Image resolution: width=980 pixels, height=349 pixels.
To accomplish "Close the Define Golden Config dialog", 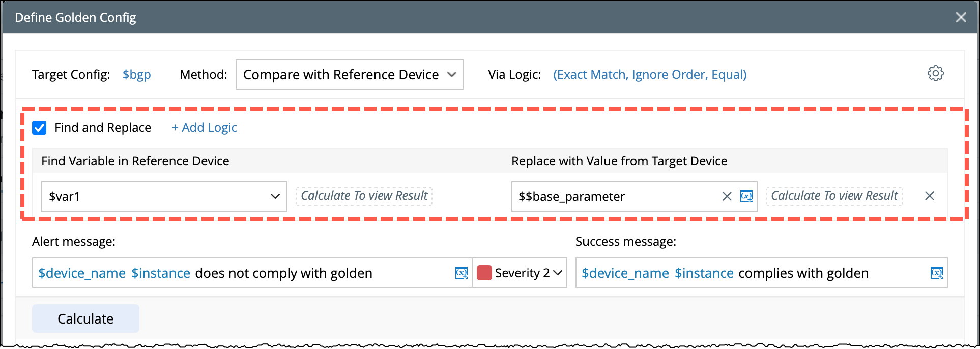I will click(961, 17).
